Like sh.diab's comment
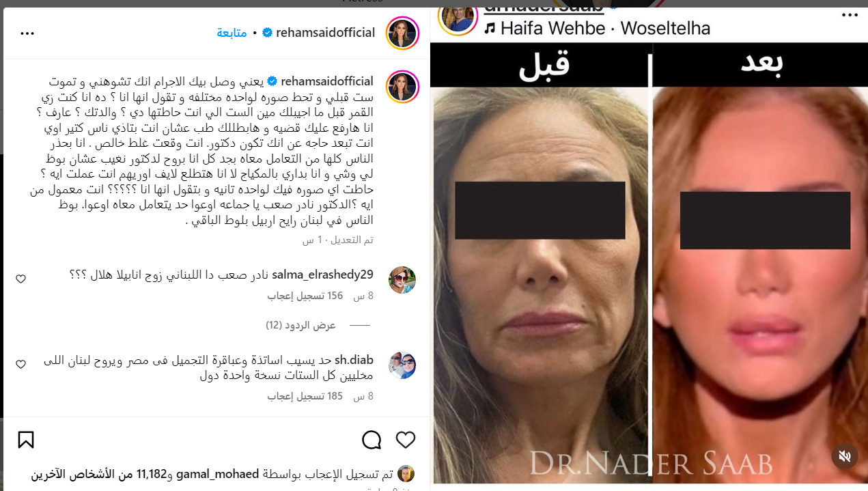Viewport: 868px width, 491px height. 20,364
